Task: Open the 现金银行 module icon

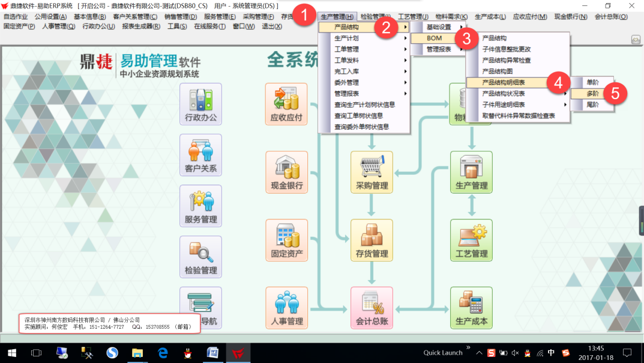Action: [286, 172]
